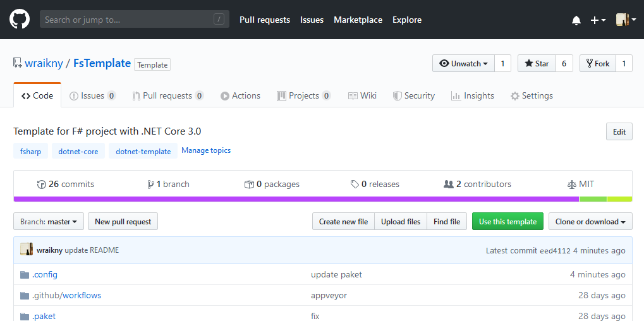644x321 pixels.
Task: View the 0 releases page
Action: click(x=375, y=184)
